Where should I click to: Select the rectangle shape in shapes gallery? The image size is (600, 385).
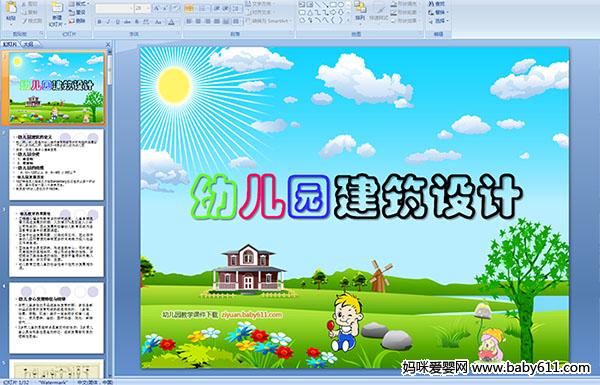click(334, 4)
